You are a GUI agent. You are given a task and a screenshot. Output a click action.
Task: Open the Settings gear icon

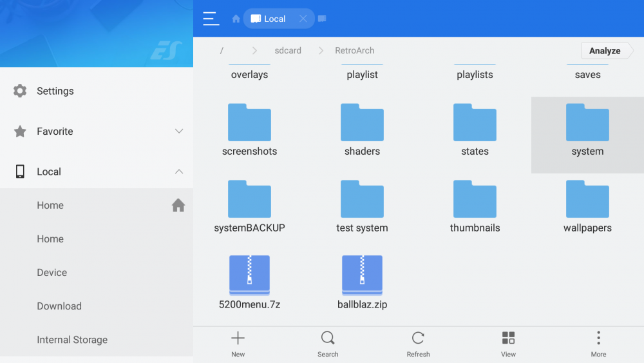20,91
